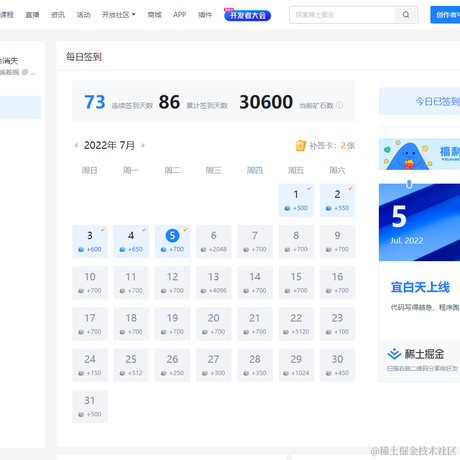Click the 30600 ore count

tap(266, 102)
